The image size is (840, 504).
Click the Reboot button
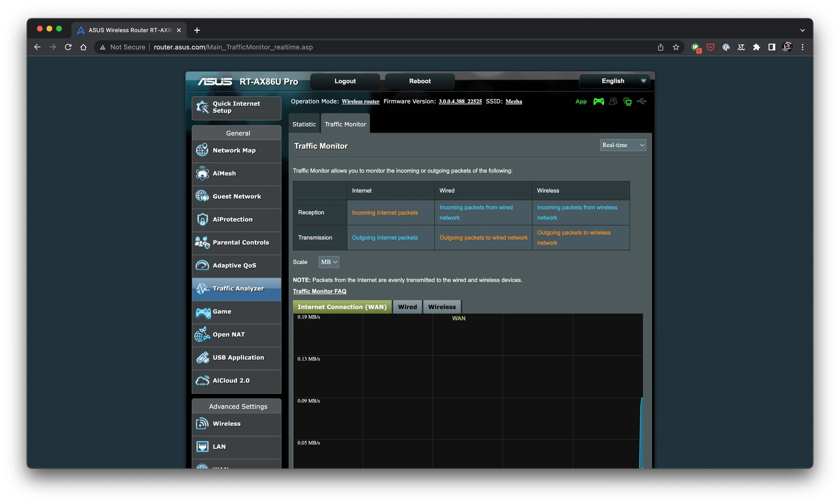[x=420, y=81]
